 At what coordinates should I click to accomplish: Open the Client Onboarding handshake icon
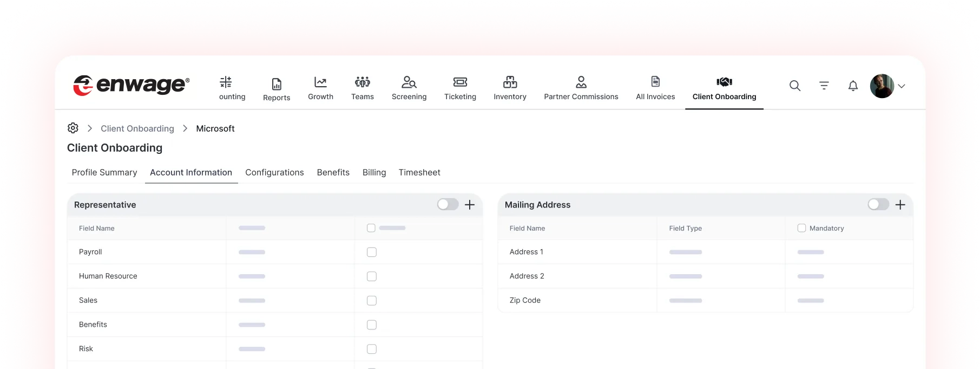(x=724, y=82)
